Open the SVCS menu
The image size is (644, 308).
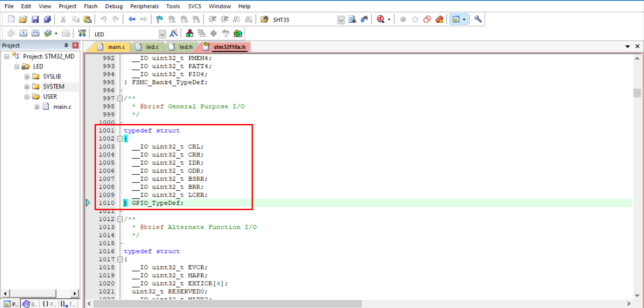[x=195, y=6]
